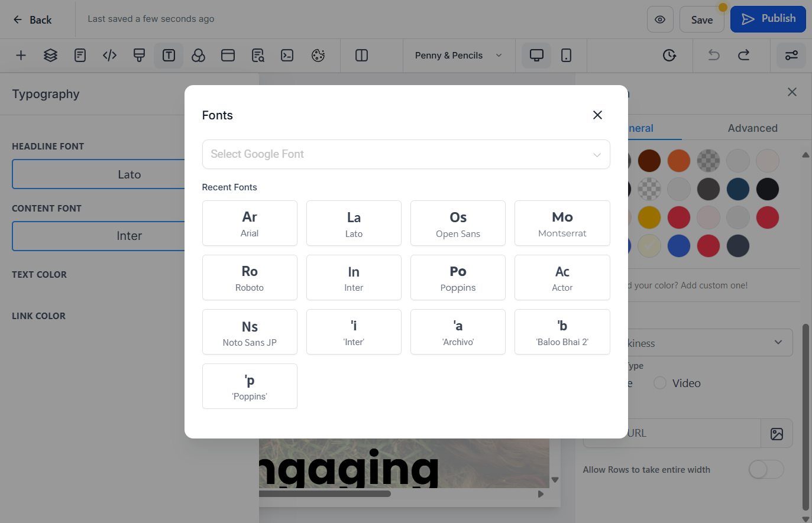Open the terminal script icon

tap(287, 56)
